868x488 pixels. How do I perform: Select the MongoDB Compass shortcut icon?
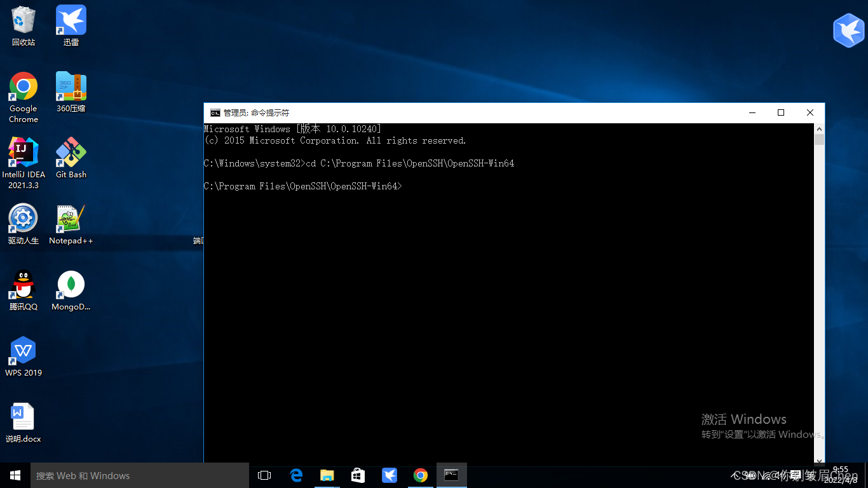(71, 285)
